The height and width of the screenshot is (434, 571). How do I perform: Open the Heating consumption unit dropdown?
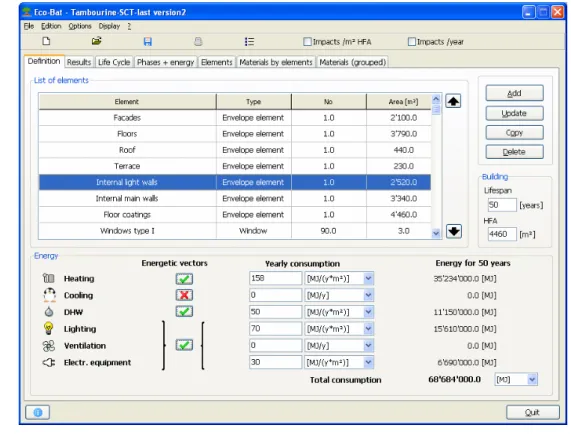point(368,279)
